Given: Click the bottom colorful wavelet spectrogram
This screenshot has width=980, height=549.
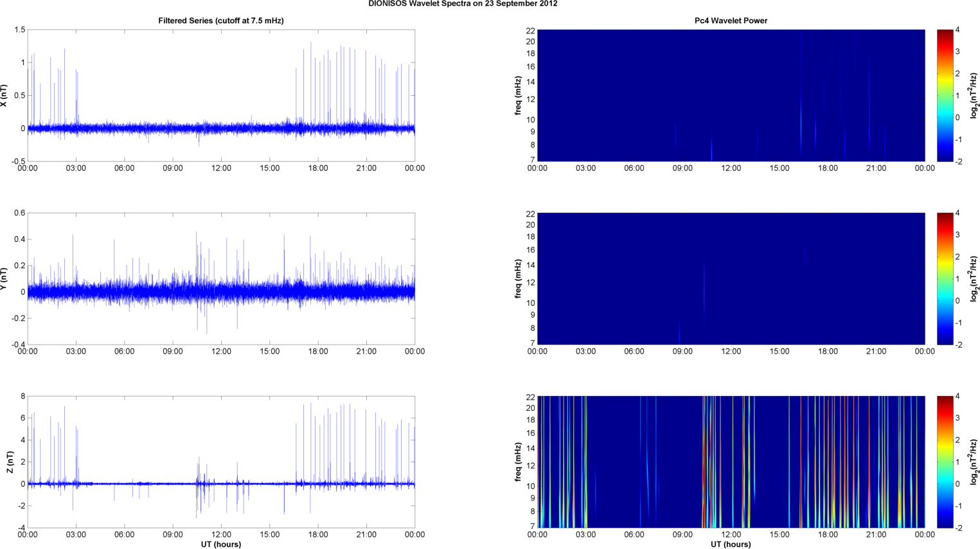Looking at the screenshot, I should pyautogui.click(x=731, y=462).
